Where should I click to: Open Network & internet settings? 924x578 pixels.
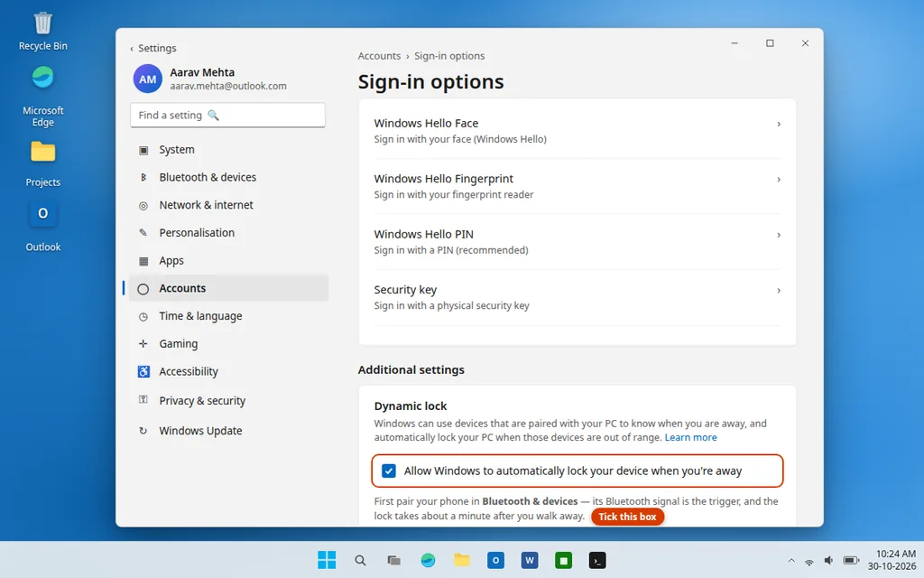click(x=228, y=205)
